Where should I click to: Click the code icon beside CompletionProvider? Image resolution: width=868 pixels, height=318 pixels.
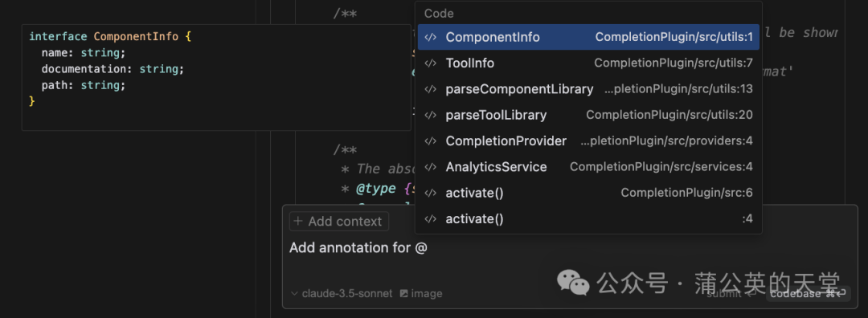(x=430, y=141)
